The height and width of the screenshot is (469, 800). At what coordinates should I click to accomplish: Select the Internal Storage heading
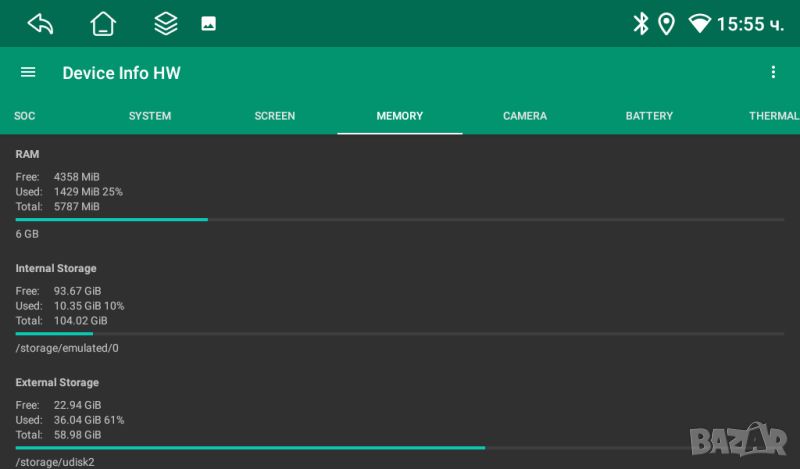pos(56,268)
